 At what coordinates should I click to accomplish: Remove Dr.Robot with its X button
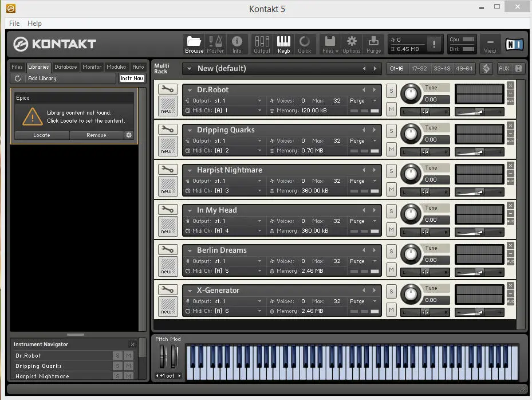point(510,85)
